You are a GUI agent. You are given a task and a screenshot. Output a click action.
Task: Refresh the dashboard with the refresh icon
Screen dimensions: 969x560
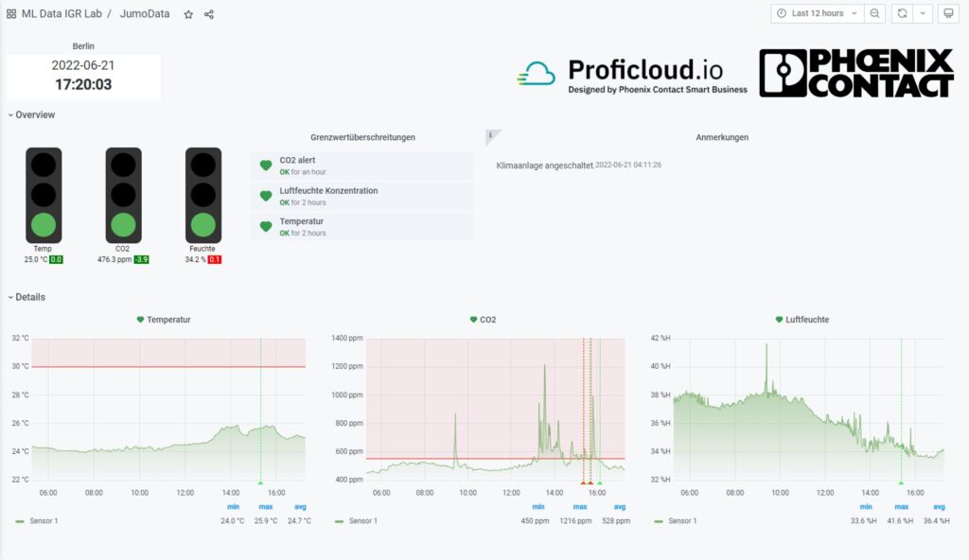pos(902,13)
